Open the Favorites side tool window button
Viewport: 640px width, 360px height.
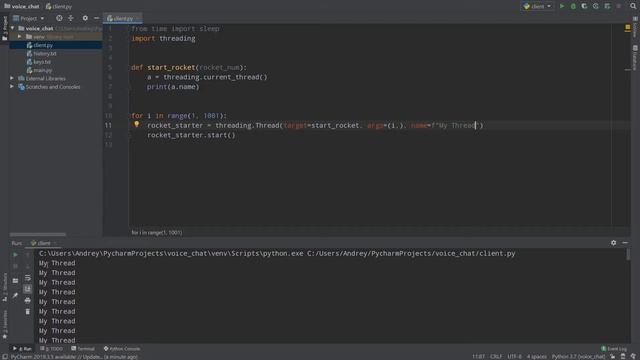pos(4,324)
